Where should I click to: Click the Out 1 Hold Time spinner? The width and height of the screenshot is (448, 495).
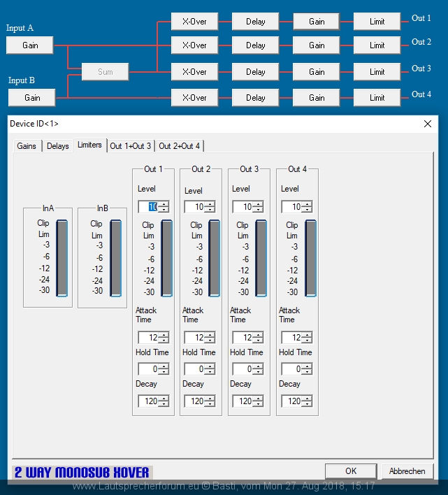163,369
